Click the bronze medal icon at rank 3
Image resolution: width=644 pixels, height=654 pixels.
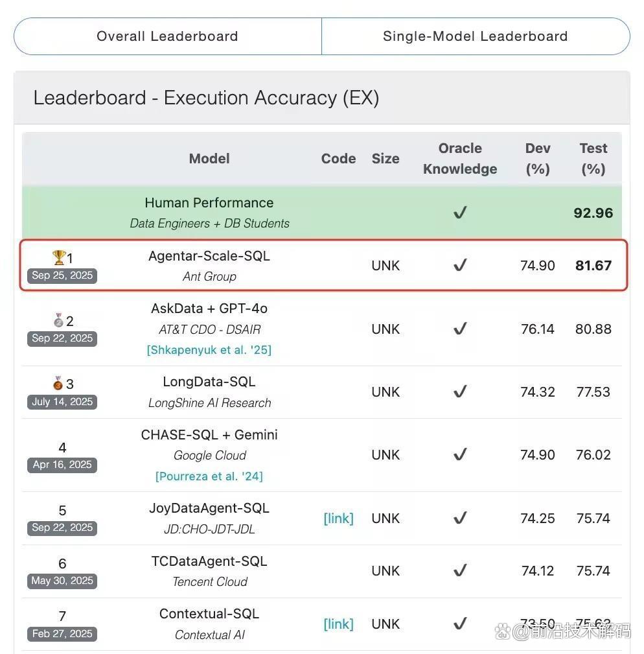pos(58,383)
